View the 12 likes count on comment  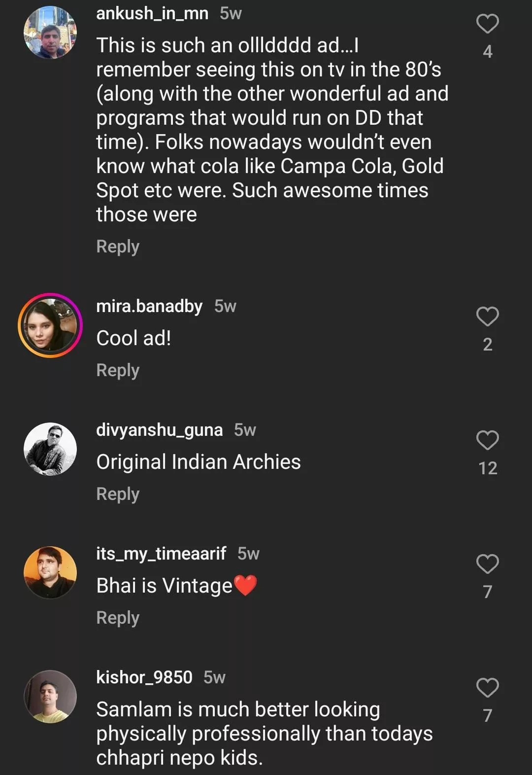pyautogui.click(x=488, y=468)
